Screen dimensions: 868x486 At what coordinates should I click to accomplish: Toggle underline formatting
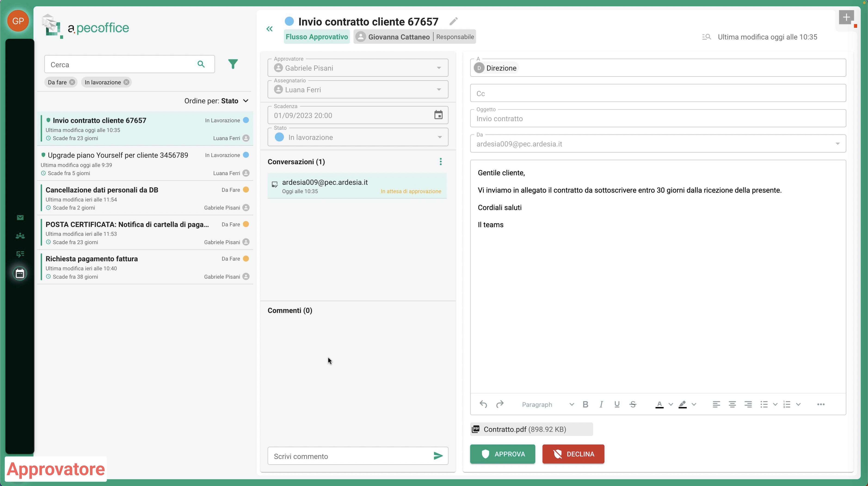coord(617,404)
